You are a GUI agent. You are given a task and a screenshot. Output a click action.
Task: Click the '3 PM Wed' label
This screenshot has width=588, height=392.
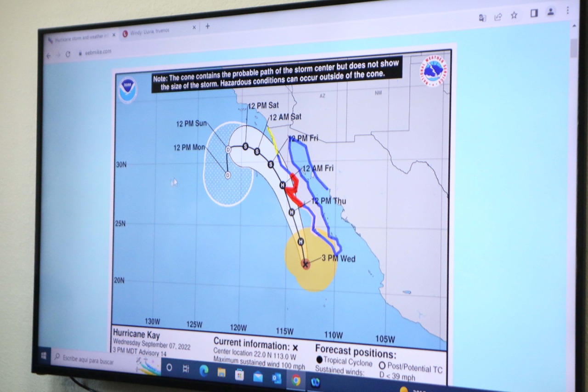338,258
